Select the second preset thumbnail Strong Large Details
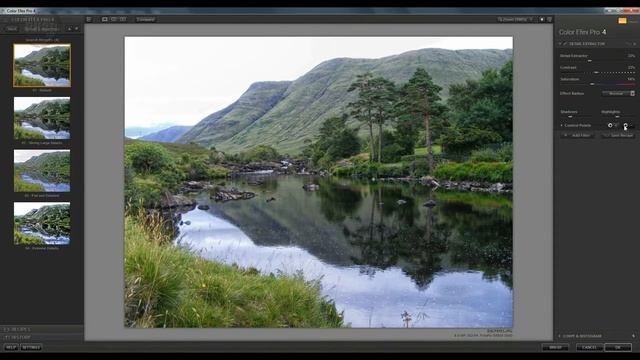The image size is (640, 360). 42,118
